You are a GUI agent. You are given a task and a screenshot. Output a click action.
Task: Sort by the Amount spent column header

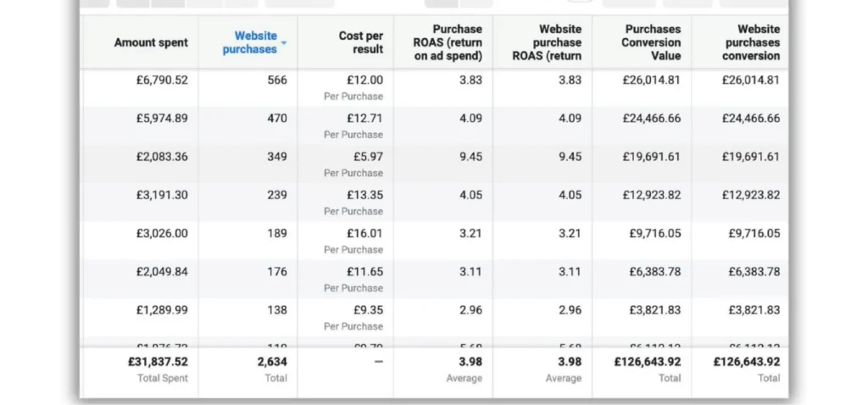152,42
